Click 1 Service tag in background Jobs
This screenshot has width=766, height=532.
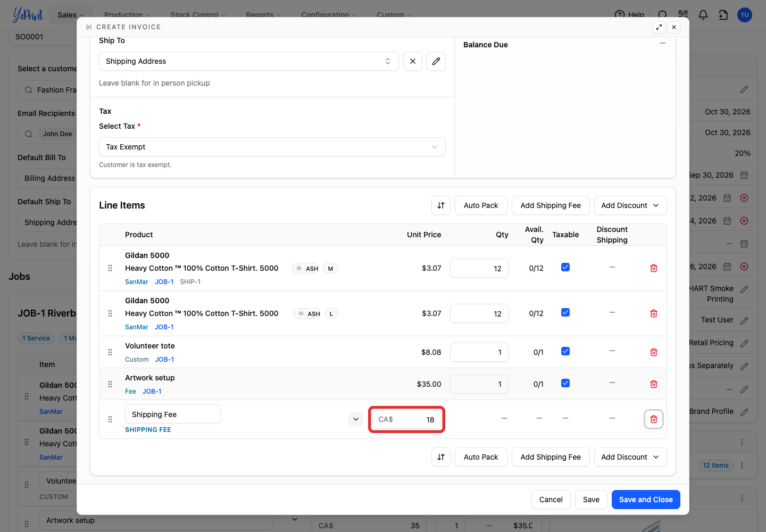36,338
